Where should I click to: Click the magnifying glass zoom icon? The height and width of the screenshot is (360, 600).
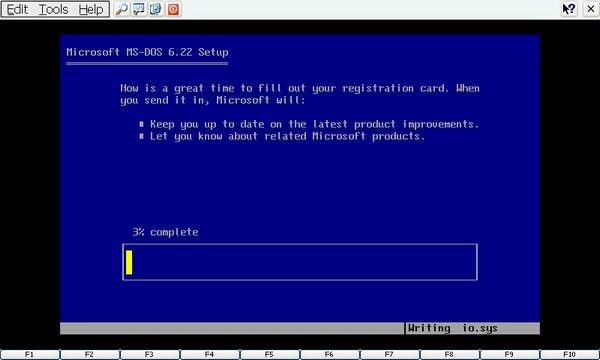click(122, 9)
